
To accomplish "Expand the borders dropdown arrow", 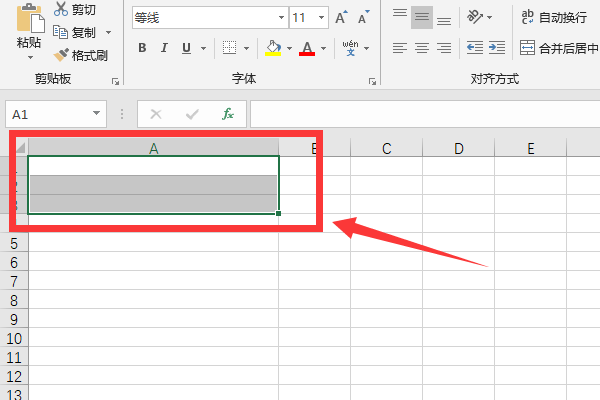I will point(246,48).
